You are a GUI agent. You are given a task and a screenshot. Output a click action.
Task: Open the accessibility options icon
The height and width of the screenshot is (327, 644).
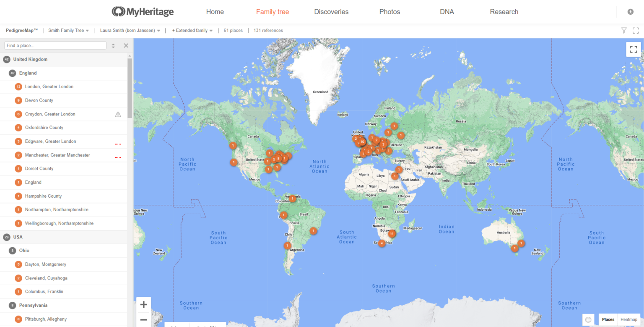pos(630,12)
